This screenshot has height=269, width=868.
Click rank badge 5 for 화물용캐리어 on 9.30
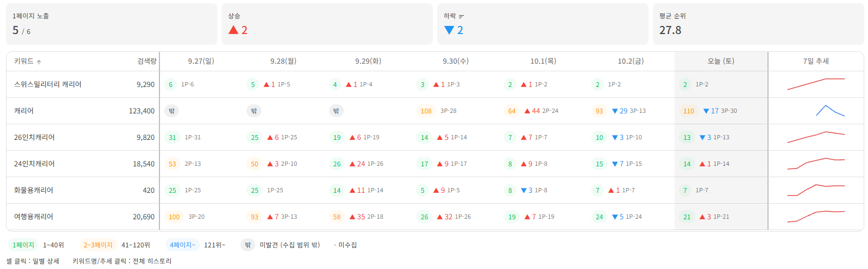(x=423, y=190)
